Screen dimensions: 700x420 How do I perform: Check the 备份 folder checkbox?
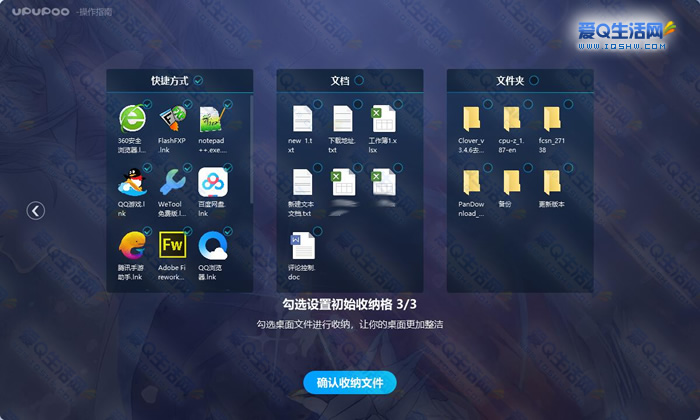coord(528,168)
